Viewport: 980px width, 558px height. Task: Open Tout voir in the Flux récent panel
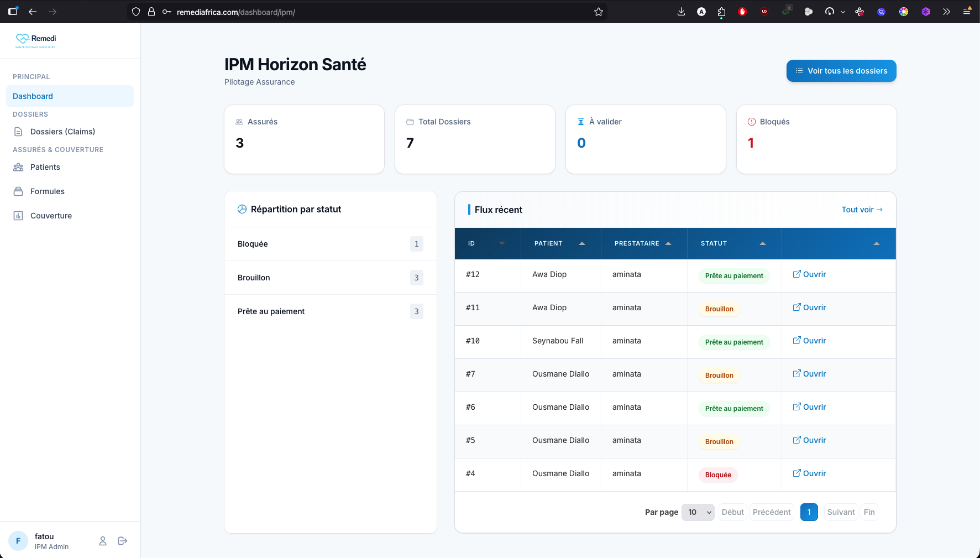pos(861,210)
